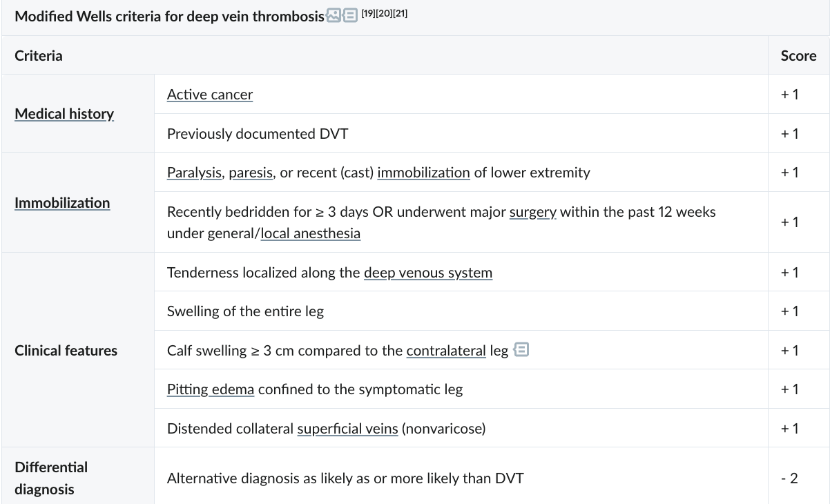This screenshot has width=830, height=504.
Task: Follow the contralateral link
Action: (x=446, y=351)
